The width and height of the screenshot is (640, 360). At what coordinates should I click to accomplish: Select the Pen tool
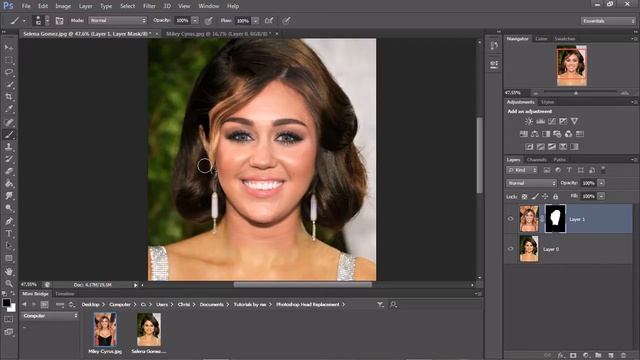pyautogui.click(x=9, y=221)
